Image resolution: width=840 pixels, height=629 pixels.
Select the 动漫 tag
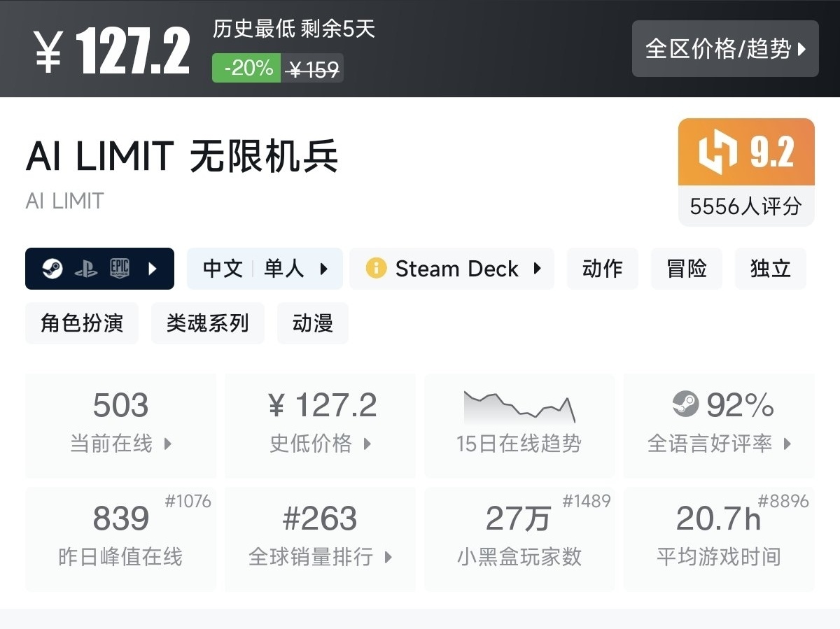point(313,323)
